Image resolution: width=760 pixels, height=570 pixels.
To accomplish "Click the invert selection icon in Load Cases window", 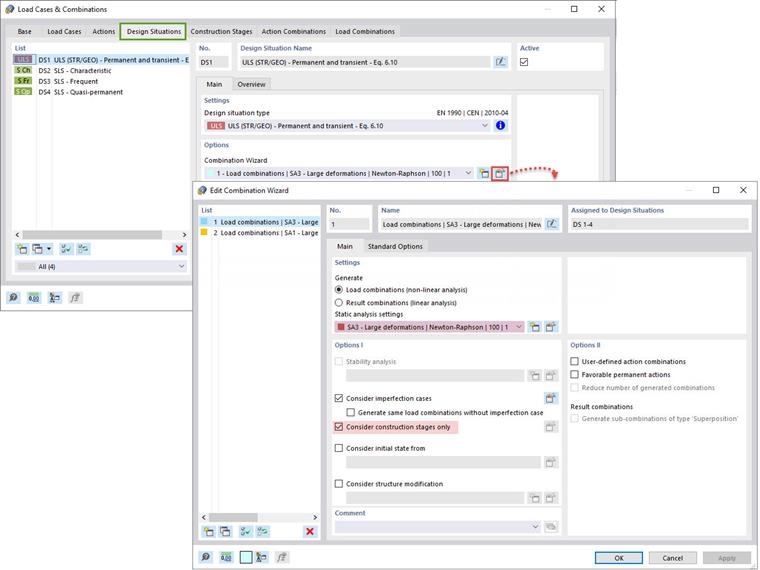I will [x=83, y=249].
